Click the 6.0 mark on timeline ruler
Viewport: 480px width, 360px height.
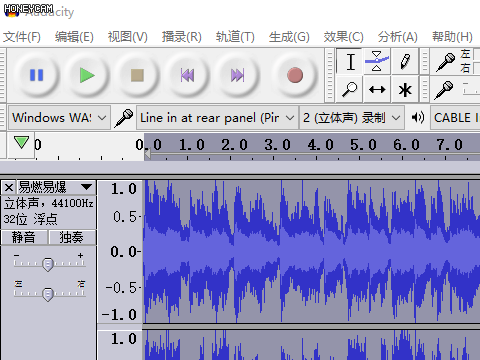click(x=406, y=145)
